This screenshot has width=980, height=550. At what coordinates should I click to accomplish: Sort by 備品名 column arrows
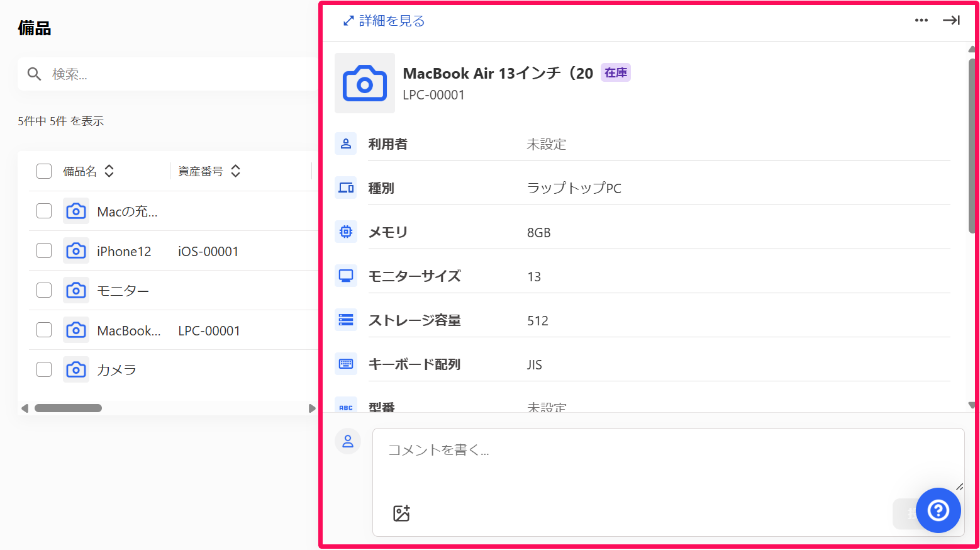coord(109,171)
